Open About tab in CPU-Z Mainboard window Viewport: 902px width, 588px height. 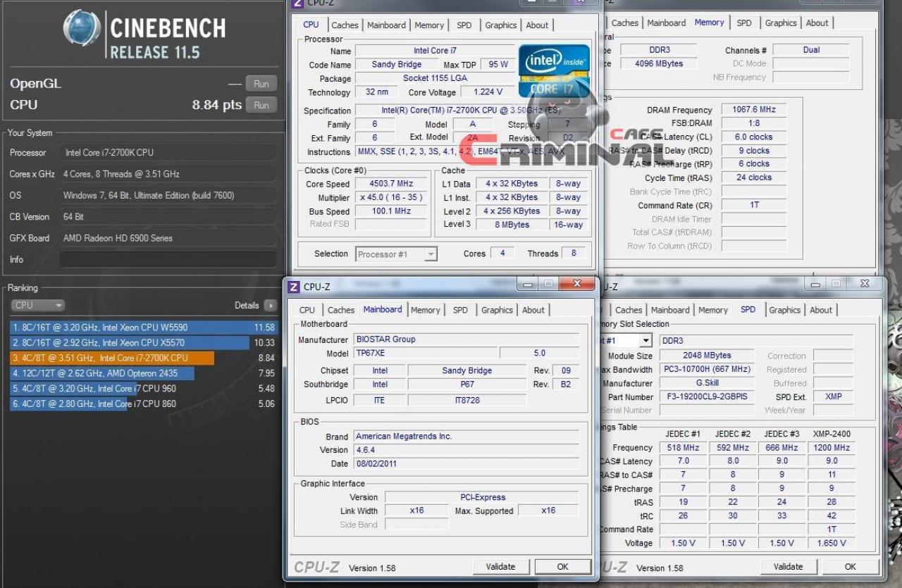(x=533, y=310)
